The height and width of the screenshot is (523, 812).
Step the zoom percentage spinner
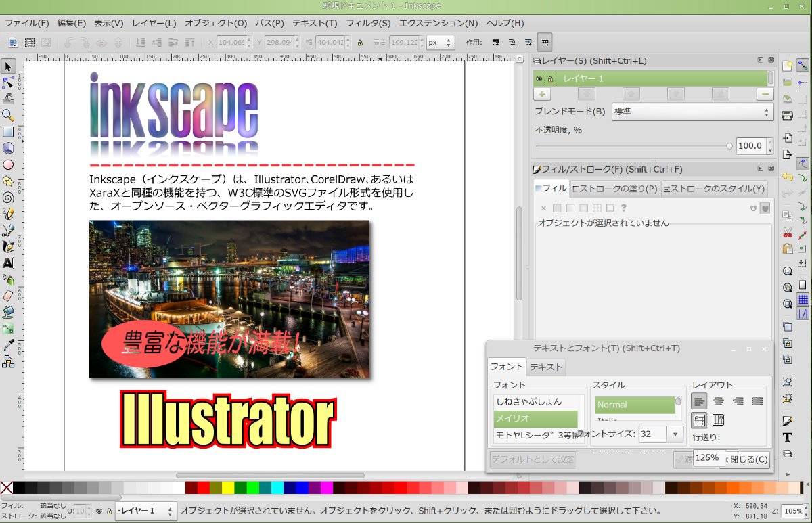[807, 511]
